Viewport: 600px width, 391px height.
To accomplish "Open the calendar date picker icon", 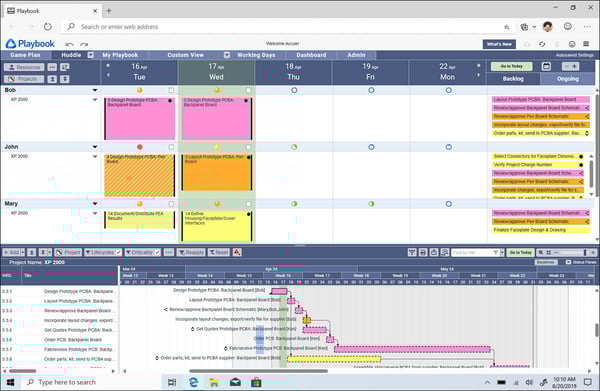I will pyautogui.click(x=546, y=67).
